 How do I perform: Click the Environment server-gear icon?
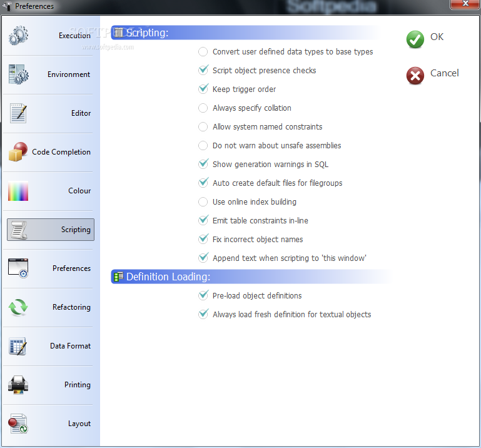coord(18,74)
